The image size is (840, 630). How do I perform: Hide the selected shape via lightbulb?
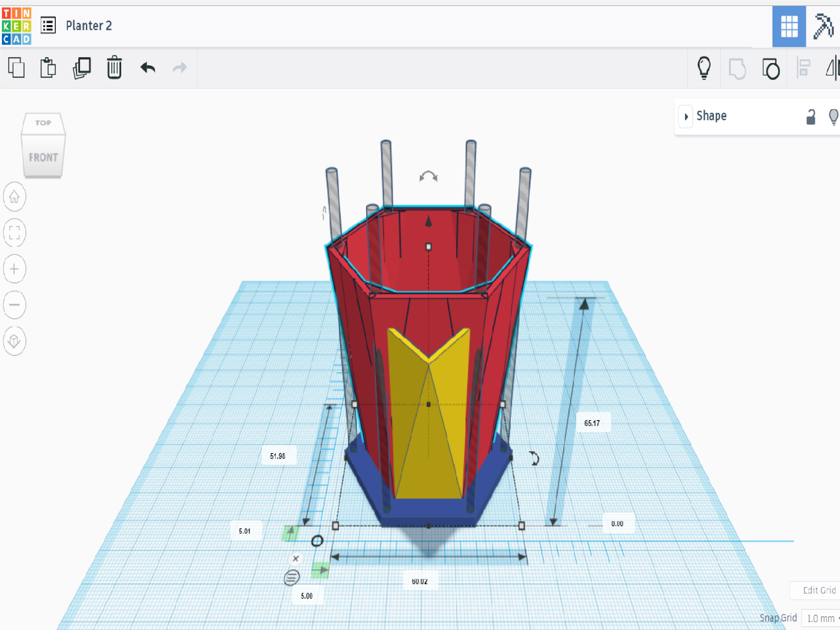coord(834,117)
